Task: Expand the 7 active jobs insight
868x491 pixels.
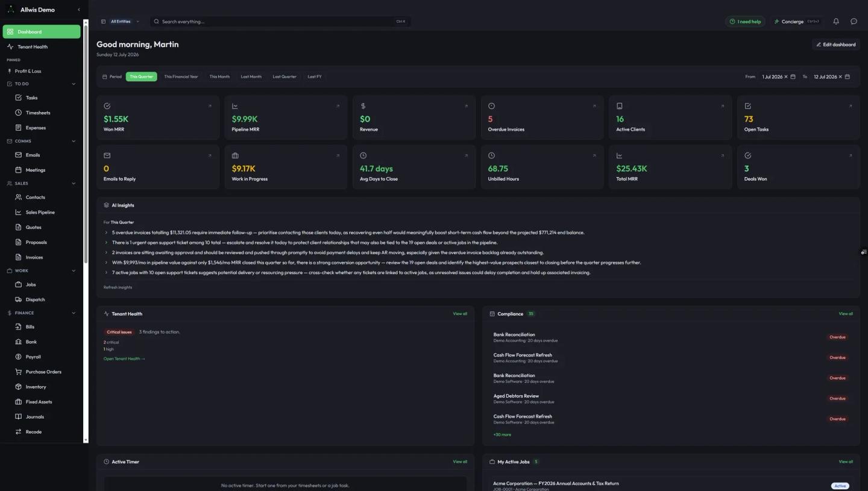Action: pos(106,272)
